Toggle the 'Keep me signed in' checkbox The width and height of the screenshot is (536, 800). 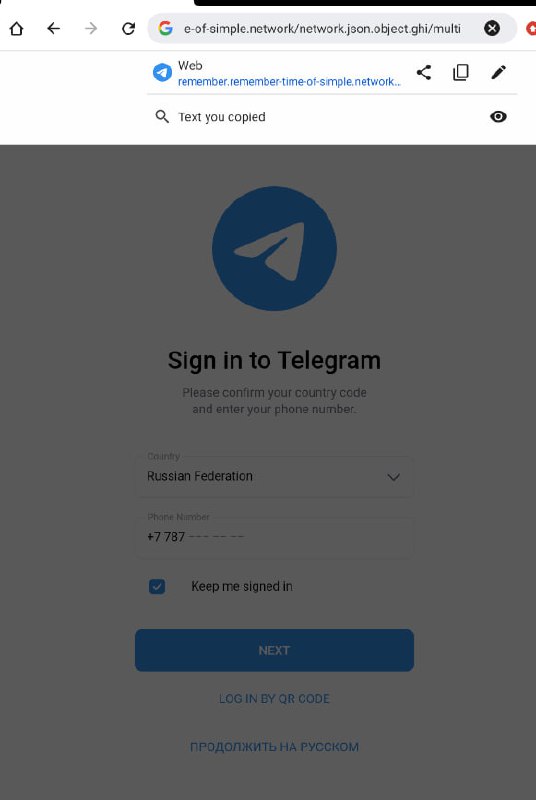point(157,587)
